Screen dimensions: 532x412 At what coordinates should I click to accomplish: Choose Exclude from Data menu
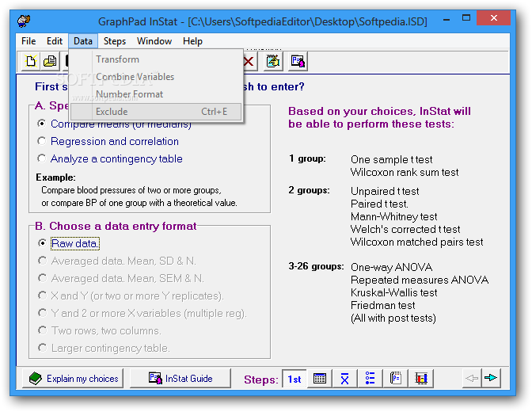coord(156,112)
